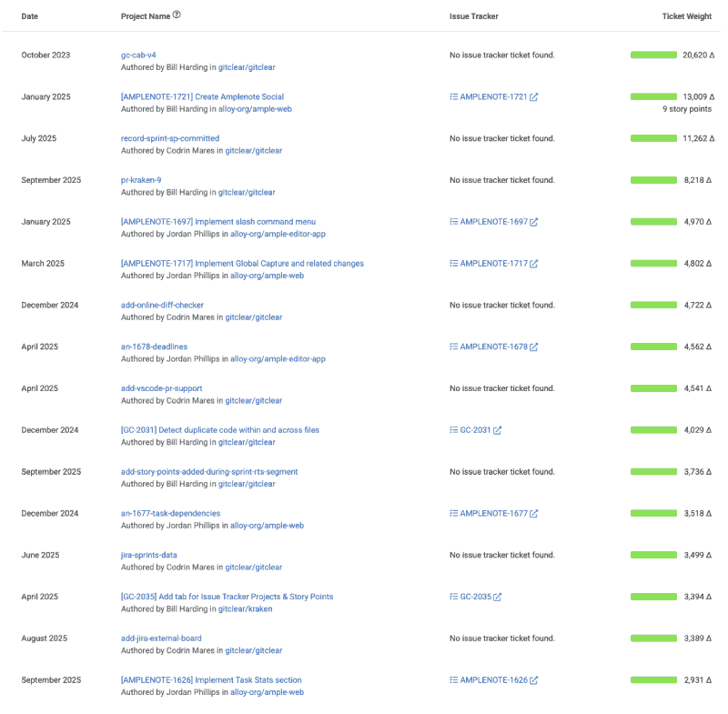Click external link icon next to AMPLENOTE-1626

[x=534, y=680]
